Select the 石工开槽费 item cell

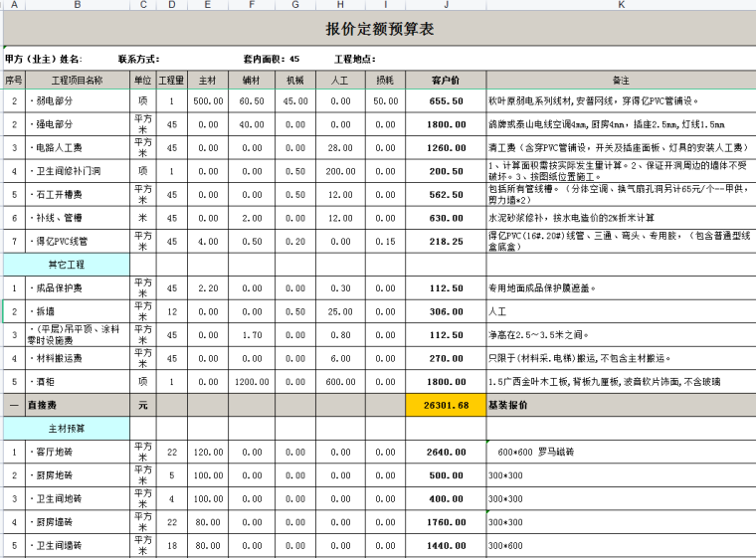tap(78, 194)
